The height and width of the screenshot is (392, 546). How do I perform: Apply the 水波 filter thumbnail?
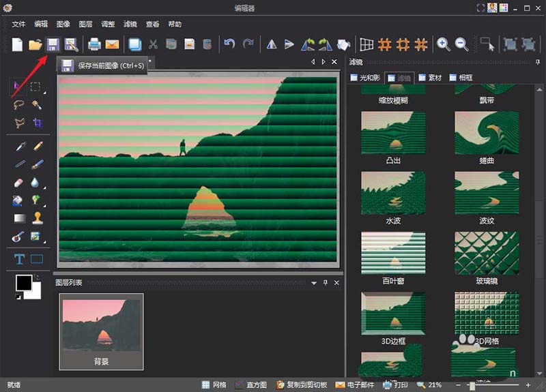coord(393,193)
